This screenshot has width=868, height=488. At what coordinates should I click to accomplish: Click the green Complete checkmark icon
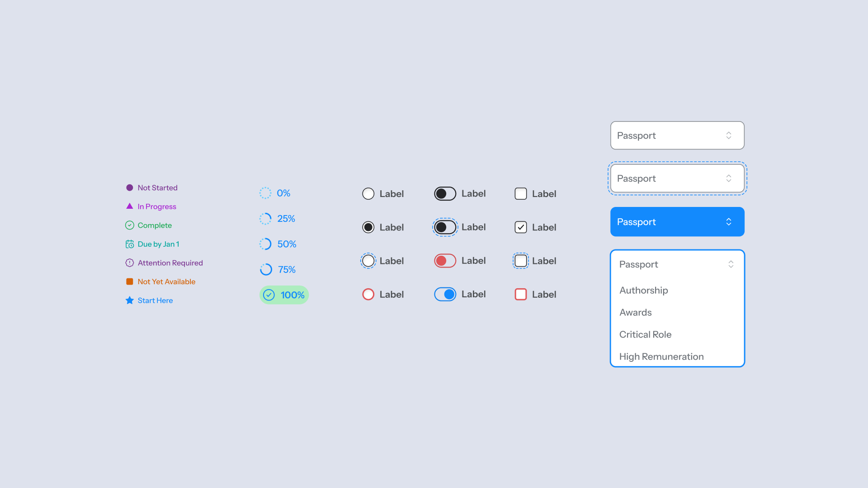[129, 225]
